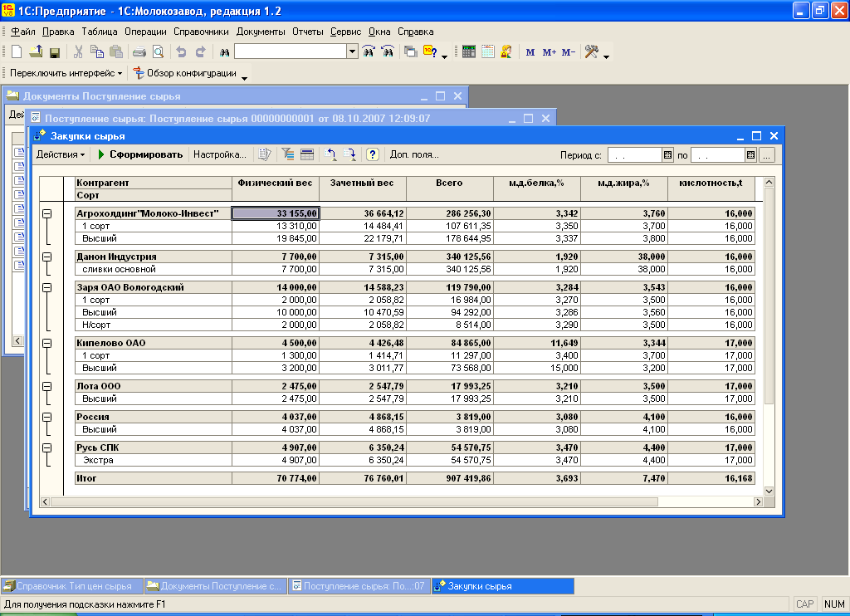This screenshot has height=616, width=850.
Task: Click the M+ memory add button
Action: (550, 52)
